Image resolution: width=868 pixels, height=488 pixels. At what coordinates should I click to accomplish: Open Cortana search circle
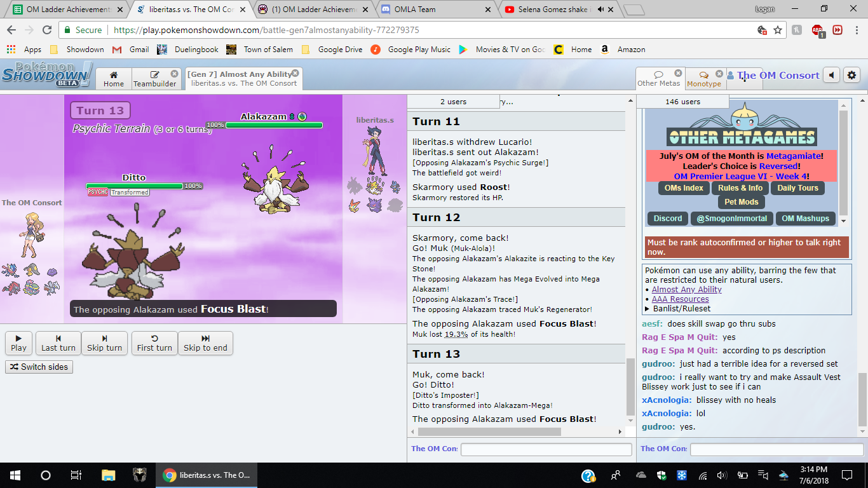point(46,475)
